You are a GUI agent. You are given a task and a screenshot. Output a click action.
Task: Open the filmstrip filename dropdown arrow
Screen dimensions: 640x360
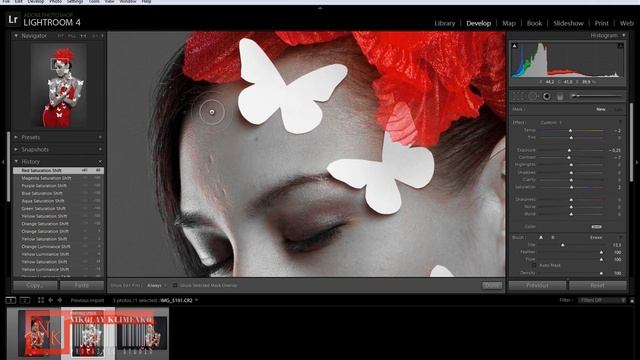196,300
